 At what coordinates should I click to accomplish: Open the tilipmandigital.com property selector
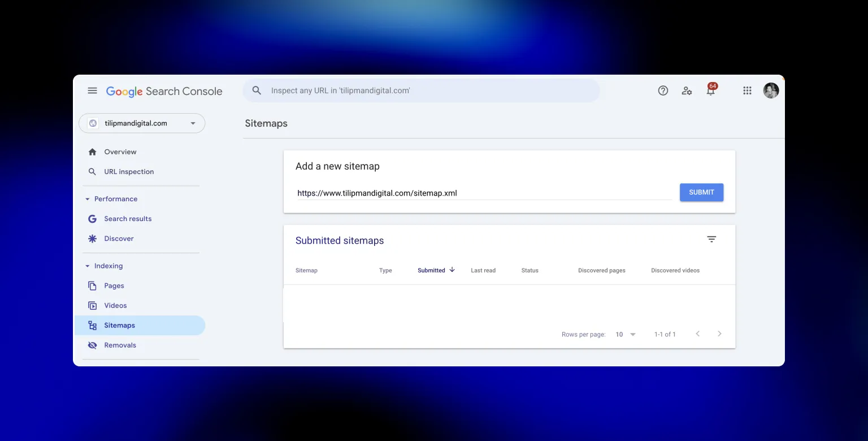142,123
